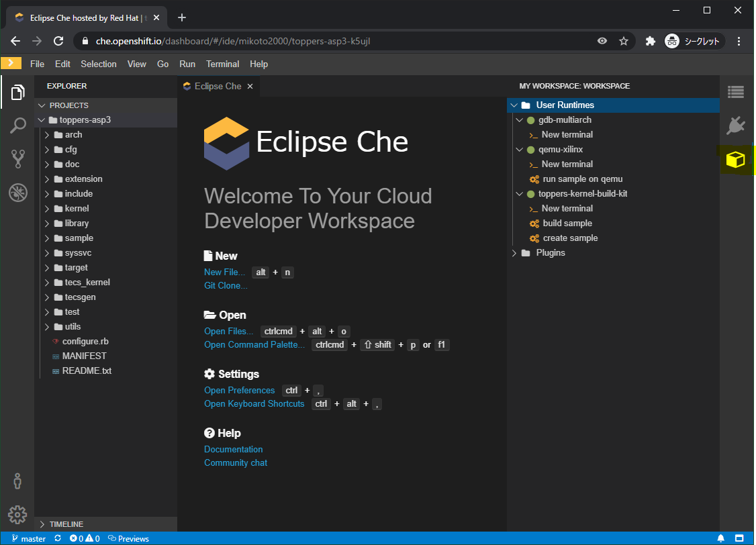
Task: Run the 'build sample' command
Action: pyautogui.click(x=567, y=223)
